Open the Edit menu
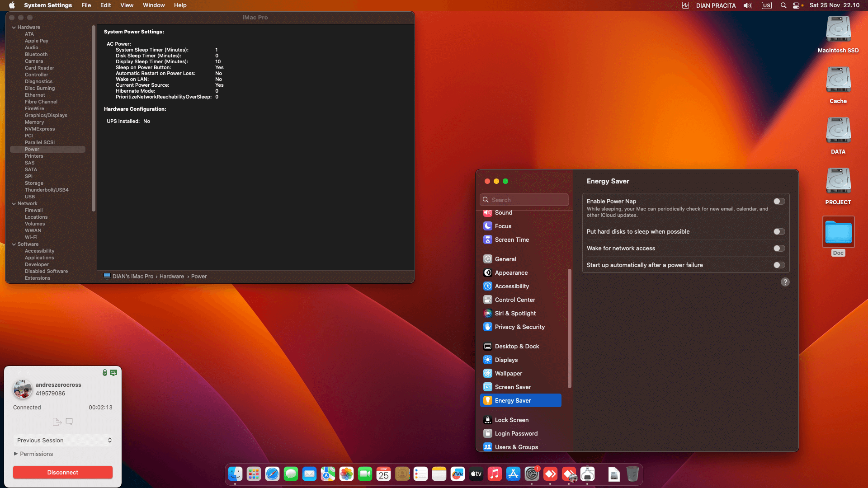 pos(105,5)
